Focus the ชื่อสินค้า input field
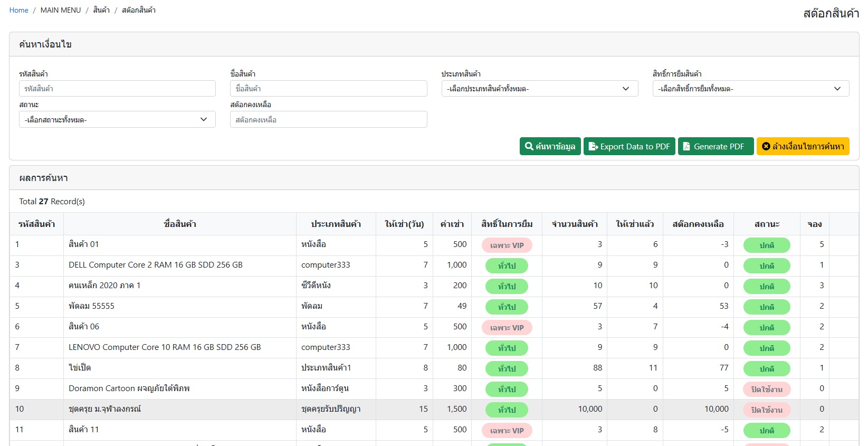 pyautogui.click(x=329, y=89)
